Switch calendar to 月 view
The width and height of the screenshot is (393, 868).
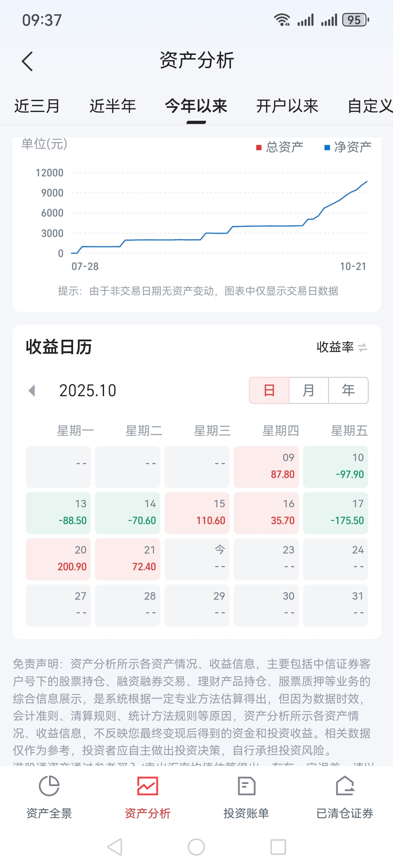point(309,390)
